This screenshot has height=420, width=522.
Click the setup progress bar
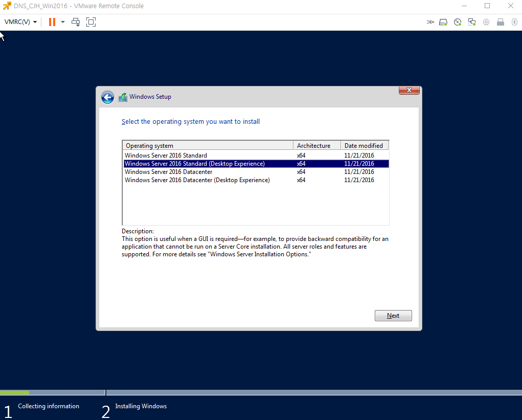pyautogui.click(x=261, y=393)
